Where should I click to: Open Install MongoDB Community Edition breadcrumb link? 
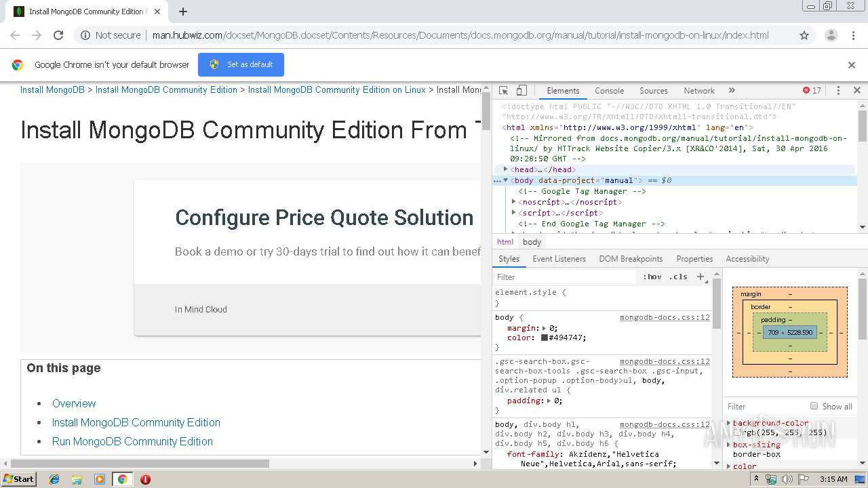tap(166, 89)
